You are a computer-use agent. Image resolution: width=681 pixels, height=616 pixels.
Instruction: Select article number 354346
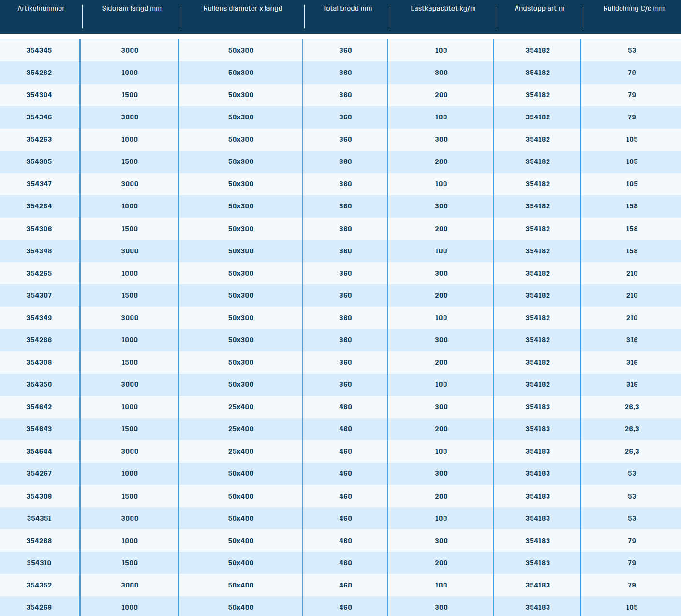39,117
